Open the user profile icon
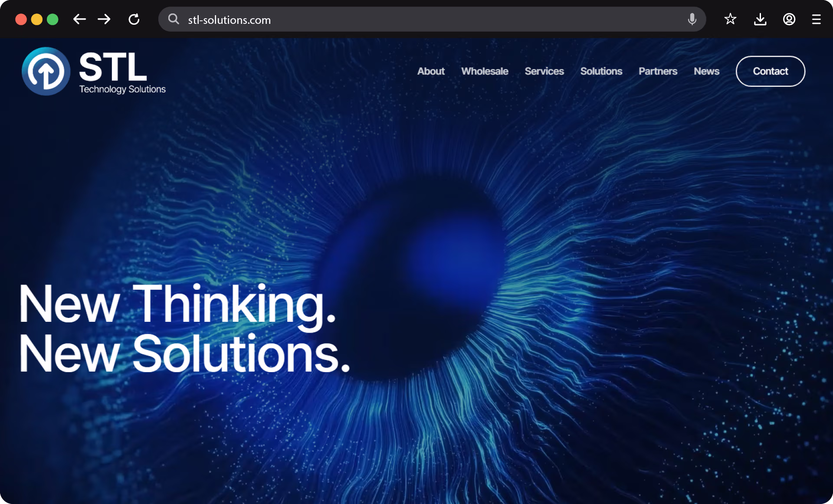Viewport: 833px width, 504px height. [x=789, y=20]
